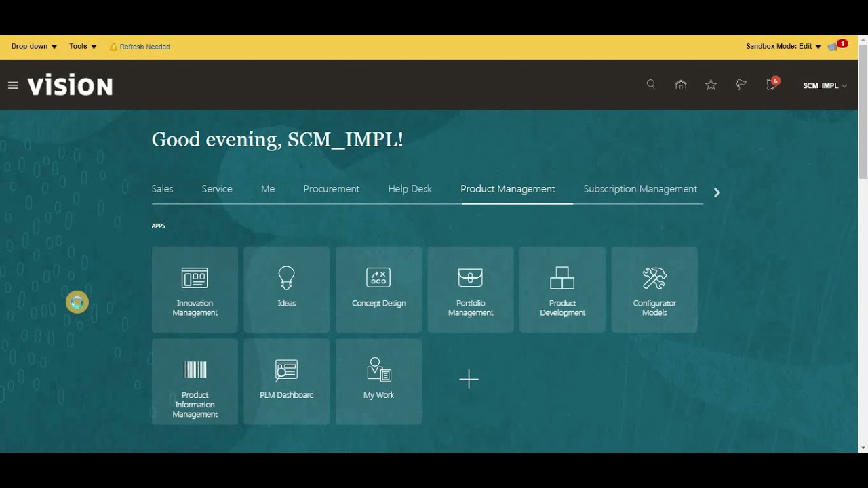The image size is (868, 488).
Task: Open the Tools dropdown menu
Action: (83, 47)
